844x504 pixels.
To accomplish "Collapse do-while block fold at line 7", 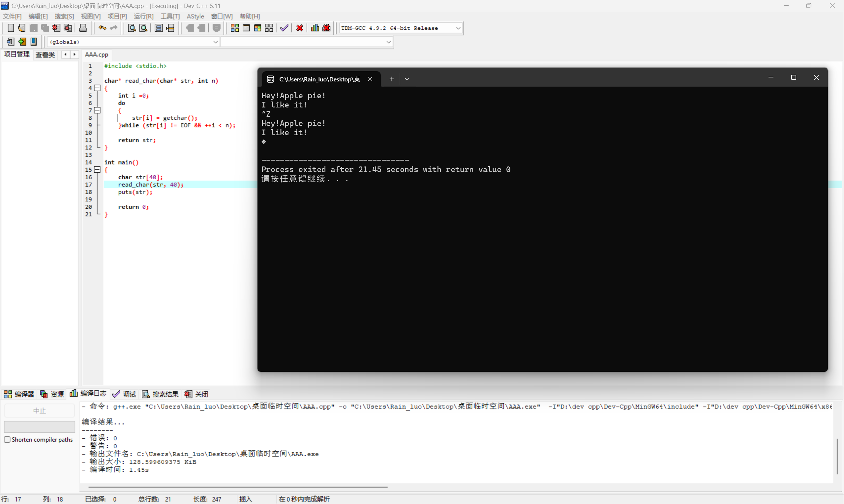I will [x=98, y=110].
